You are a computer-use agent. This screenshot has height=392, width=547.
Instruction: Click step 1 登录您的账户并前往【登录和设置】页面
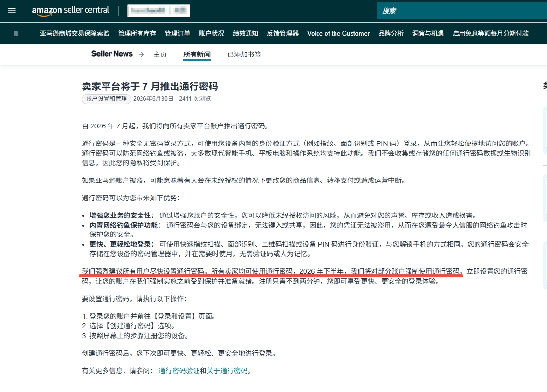(149, 316)
